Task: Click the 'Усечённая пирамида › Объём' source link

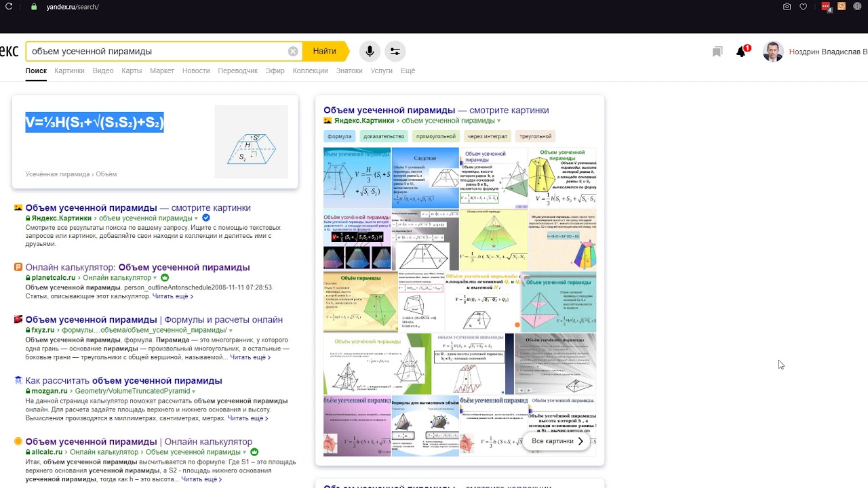Action: click(x=71, y=174)
